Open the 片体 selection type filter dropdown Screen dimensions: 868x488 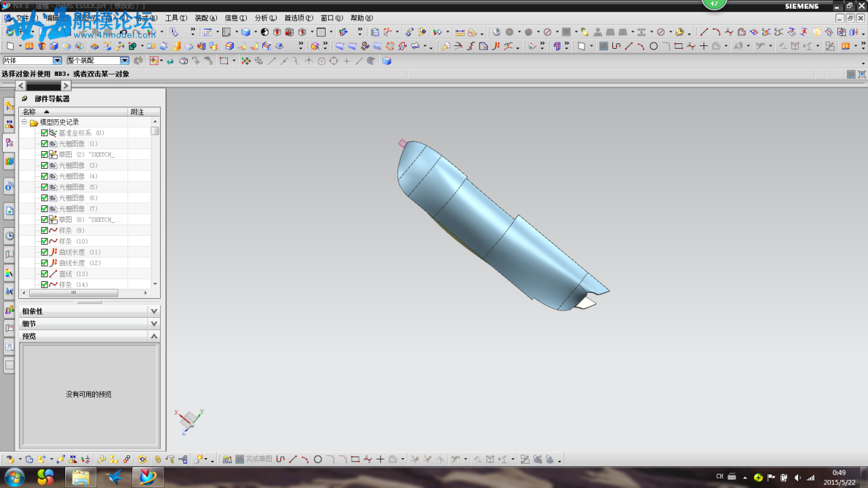pyautogui.click(x=58, y=61)
